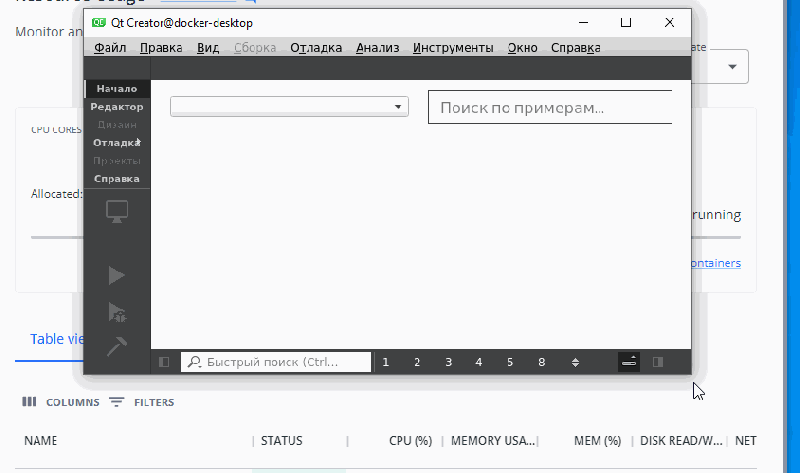
Task: Open COLUMNS in Docker table
Action: (61, 402)
